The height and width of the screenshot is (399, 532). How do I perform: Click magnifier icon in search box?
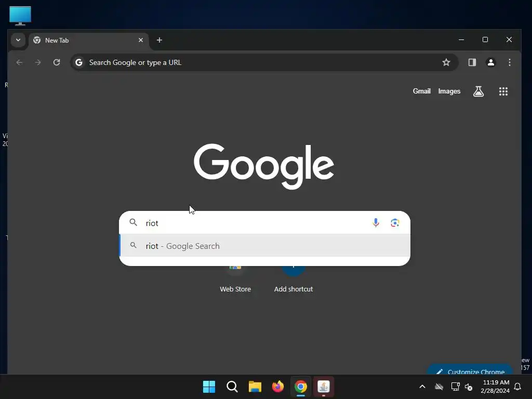(x=134, y=222)
